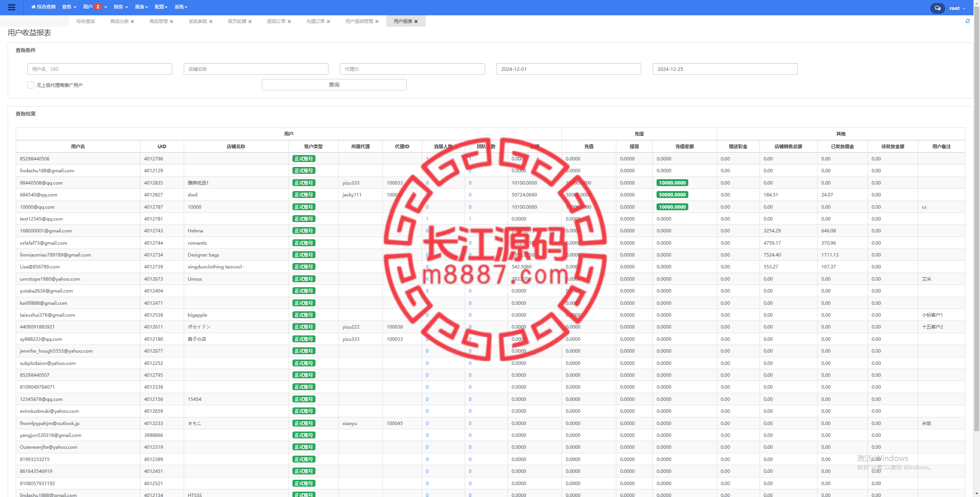
Task: Click 直属人数 link for yutaka2636@gmail.com
Action: pyautogui.click(x=427, y=291)
